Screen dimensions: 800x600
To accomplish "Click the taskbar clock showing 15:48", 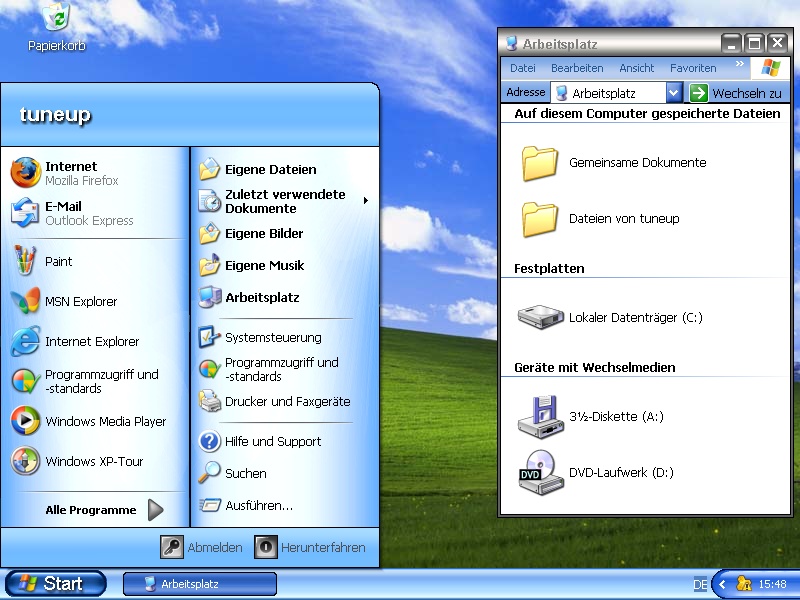I will (772, 584).
